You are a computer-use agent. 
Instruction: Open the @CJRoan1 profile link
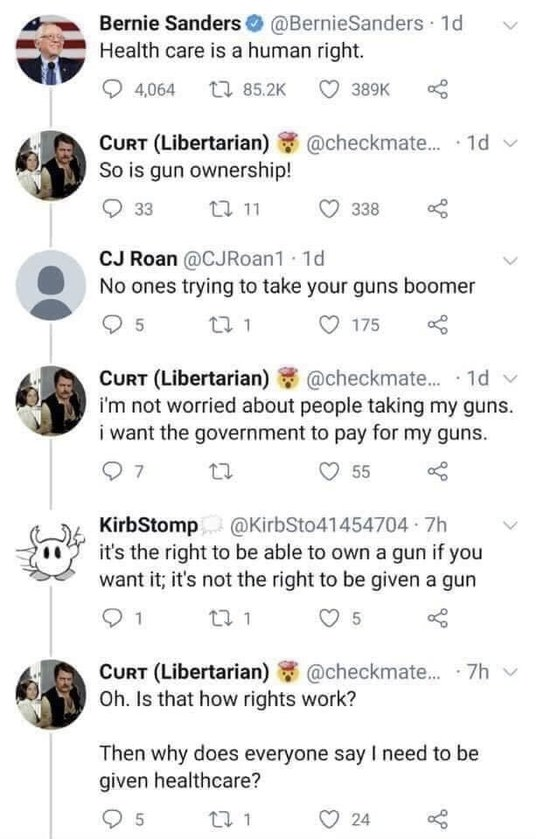233,259
